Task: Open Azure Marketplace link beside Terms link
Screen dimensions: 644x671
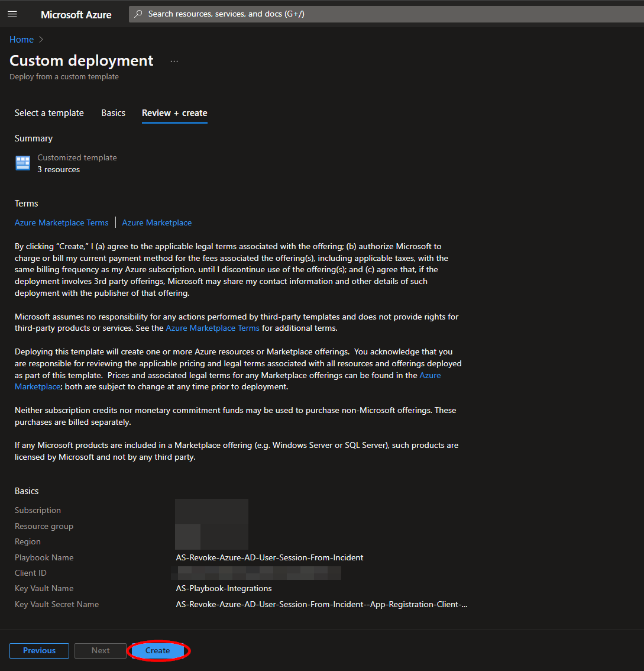Action: click(157, 222)
